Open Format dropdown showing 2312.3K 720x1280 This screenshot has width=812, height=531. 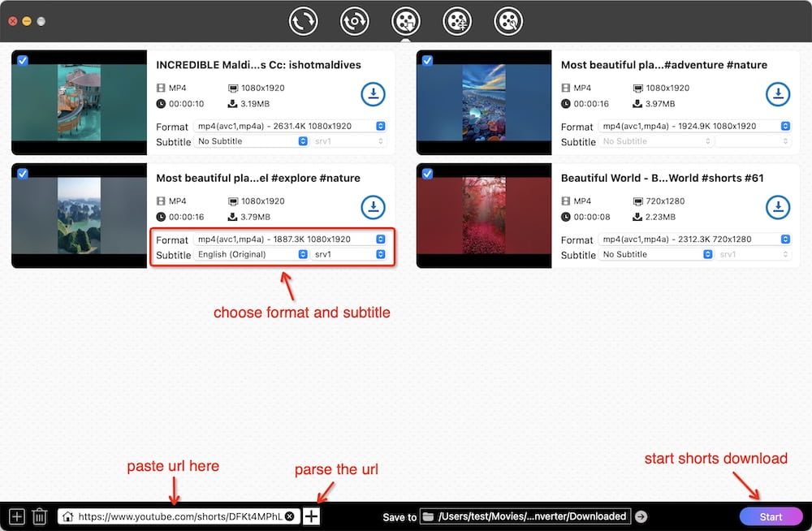click(x=694, y=240)
